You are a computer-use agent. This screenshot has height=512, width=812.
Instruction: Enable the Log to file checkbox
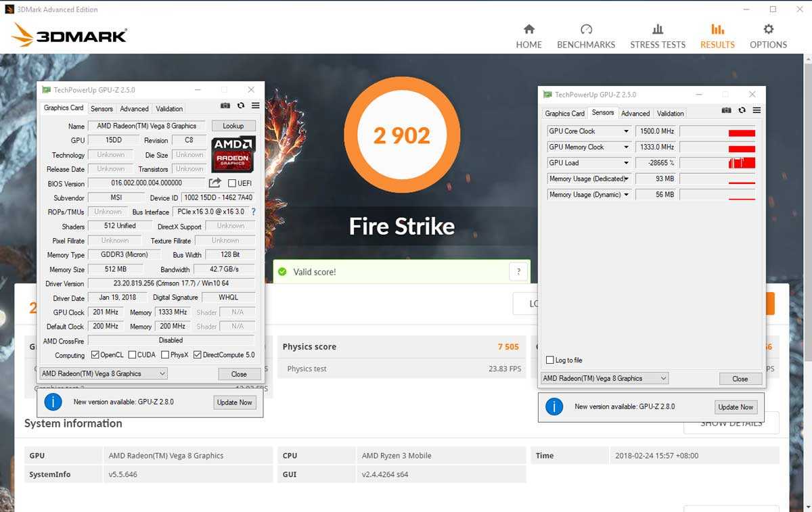(549, 360)
